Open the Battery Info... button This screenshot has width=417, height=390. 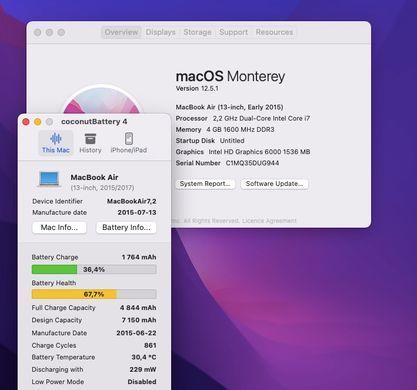[126, 228]
